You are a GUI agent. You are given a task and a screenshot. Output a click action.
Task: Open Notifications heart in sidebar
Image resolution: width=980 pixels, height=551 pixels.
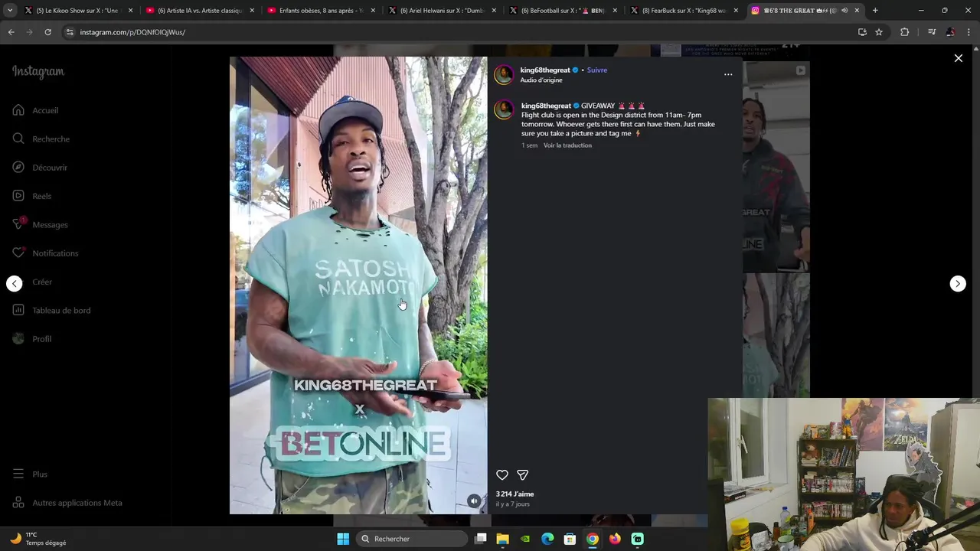tap(45, 253)
